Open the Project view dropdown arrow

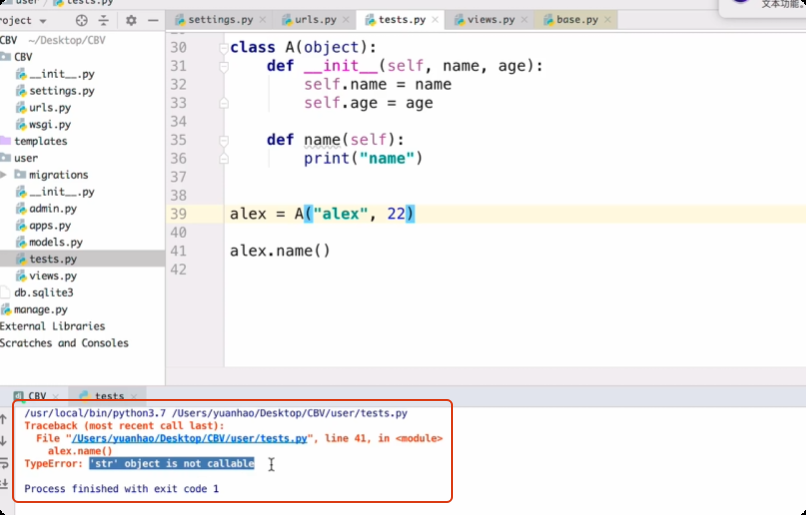(x=43, y=21)
